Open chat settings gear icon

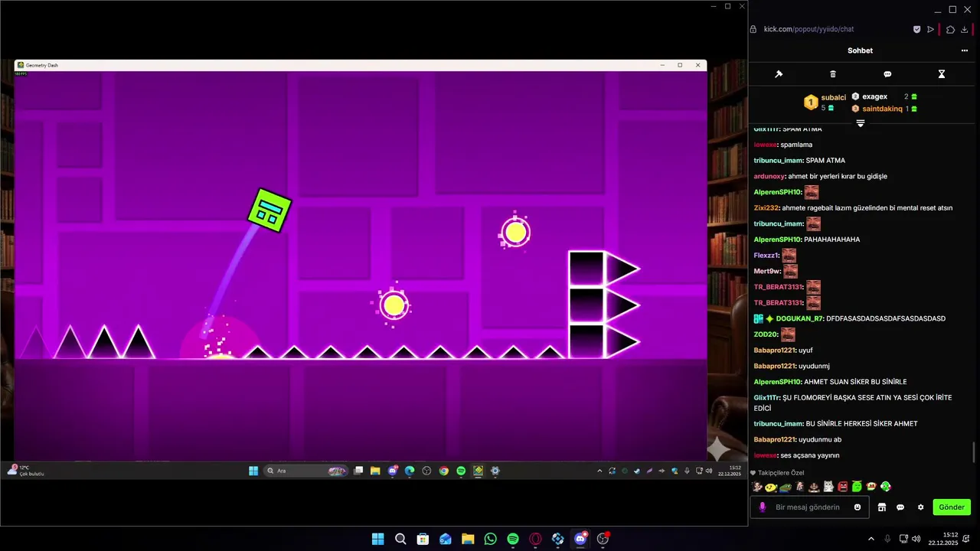920,507
